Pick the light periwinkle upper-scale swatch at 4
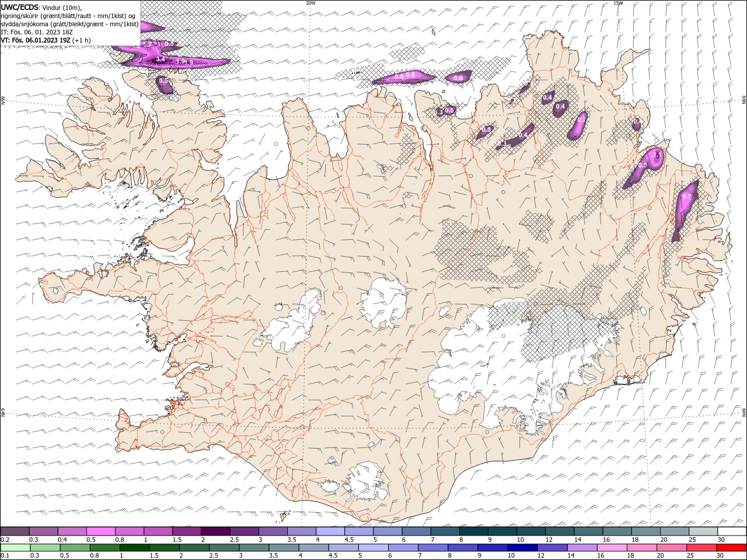 pyautogui.click(x=330, y=531)
